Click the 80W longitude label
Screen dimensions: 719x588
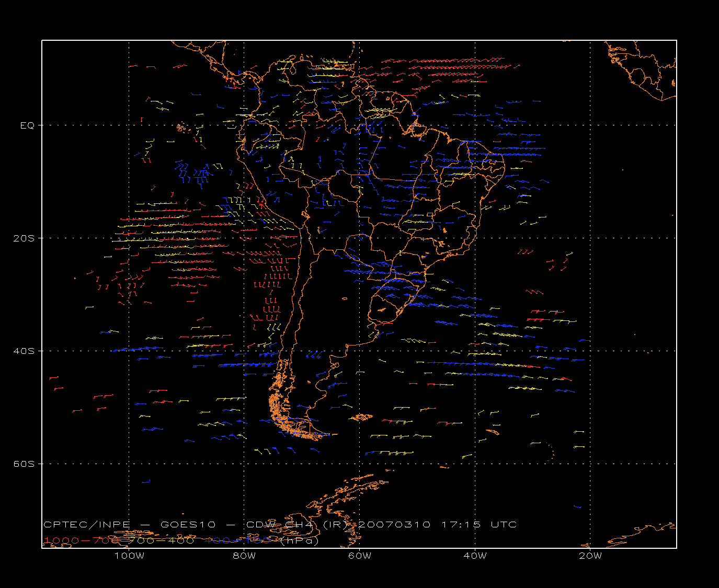[x=244, y=556]
